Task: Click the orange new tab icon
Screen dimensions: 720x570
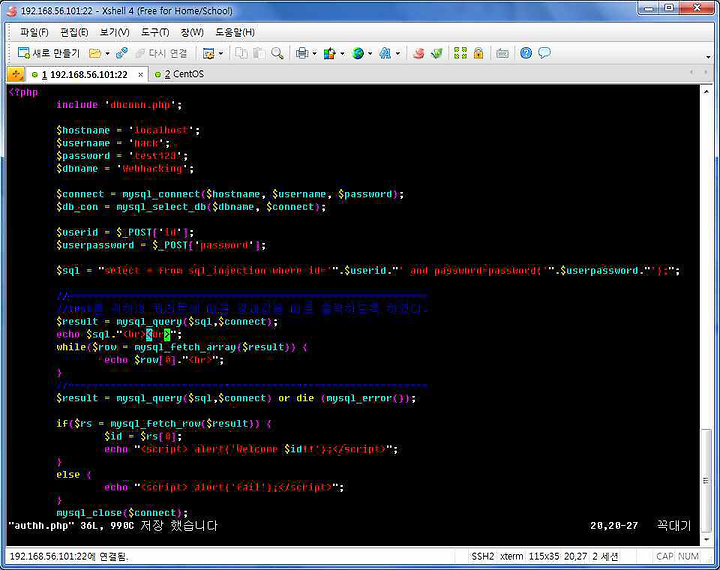Action: (16, 74)
